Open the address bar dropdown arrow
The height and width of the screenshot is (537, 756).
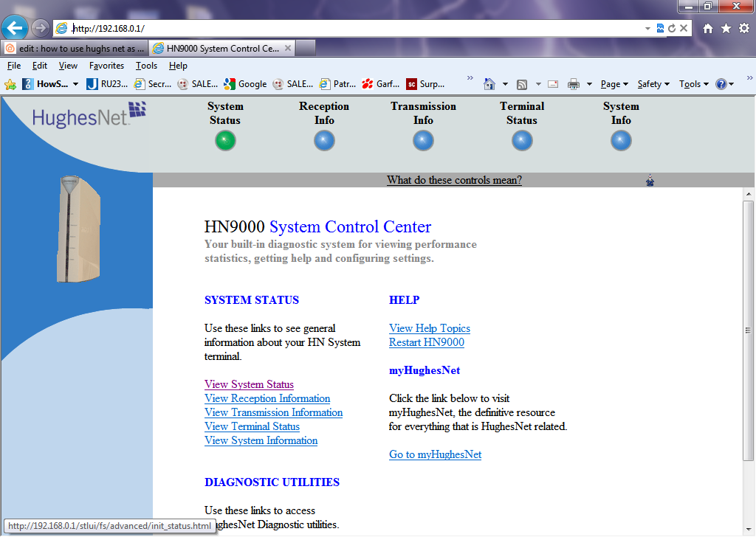click(x=648, y=28)
